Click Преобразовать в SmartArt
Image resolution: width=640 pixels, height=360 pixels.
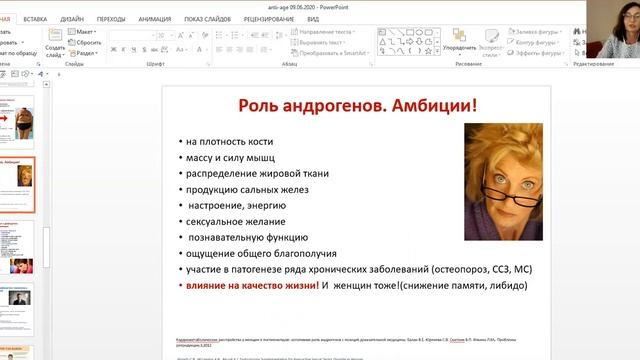pos(330,53)
